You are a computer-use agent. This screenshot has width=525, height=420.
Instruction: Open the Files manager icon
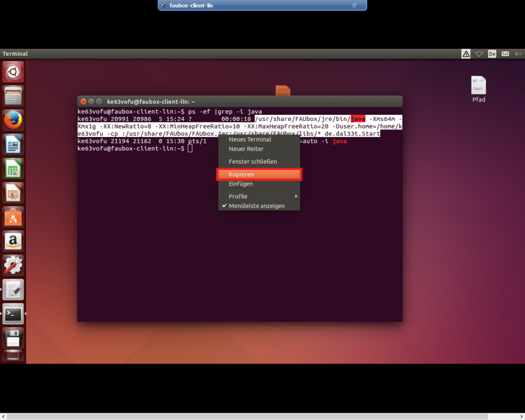[13, 96]
